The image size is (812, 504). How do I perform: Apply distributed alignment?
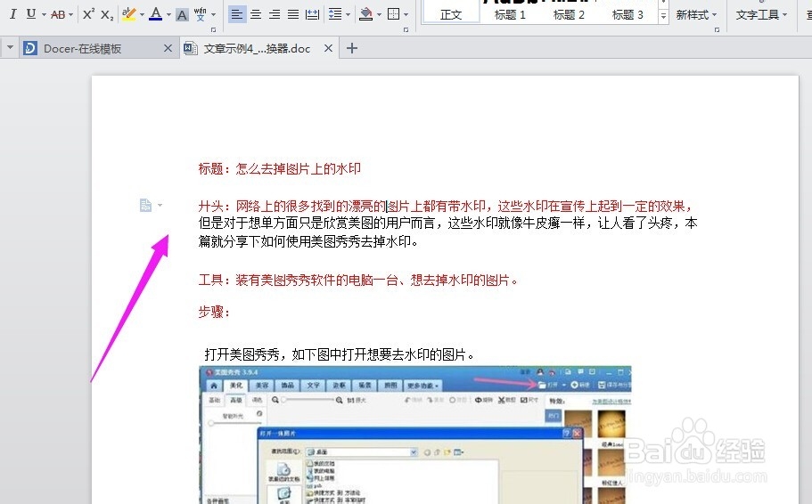pyautogui.click(x=312, y=14)
